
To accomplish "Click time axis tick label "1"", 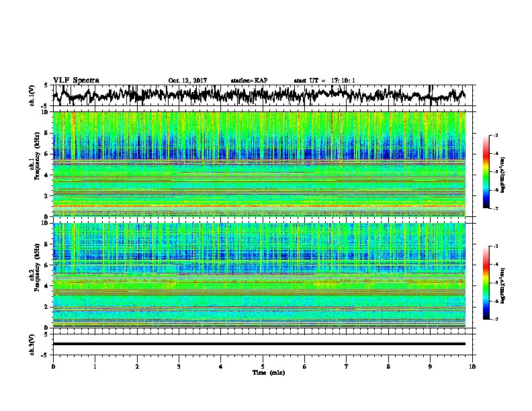I will 95,367.
